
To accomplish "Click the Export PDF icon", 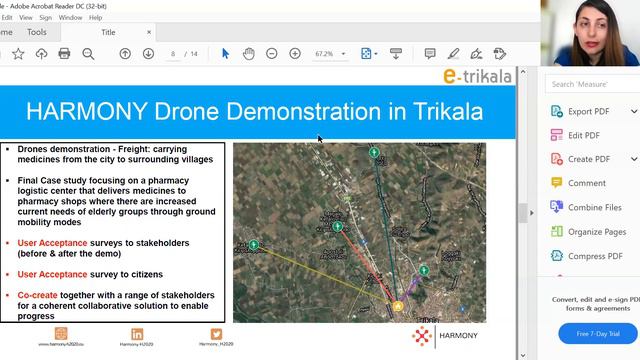I will (x=557, y=111).
